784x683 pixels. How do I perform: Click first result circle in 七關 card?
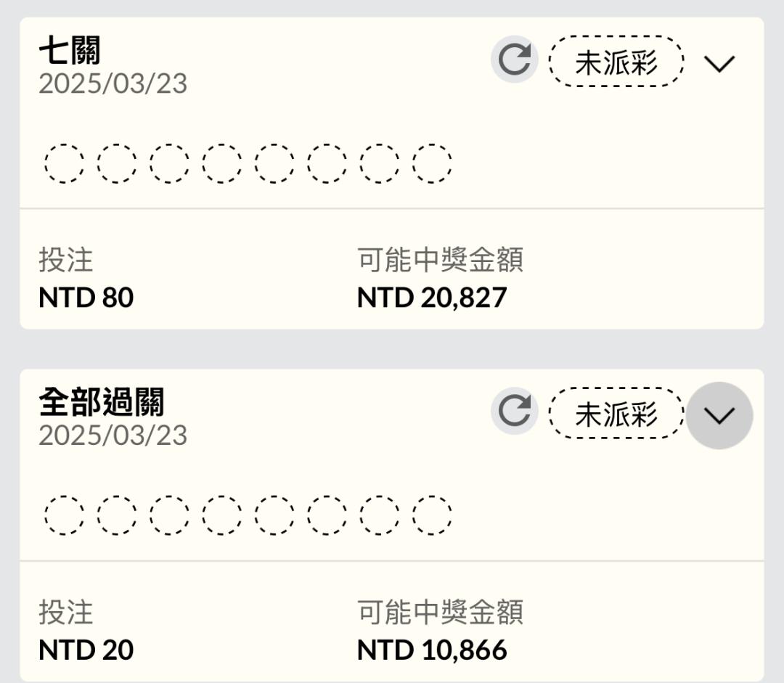65,163
